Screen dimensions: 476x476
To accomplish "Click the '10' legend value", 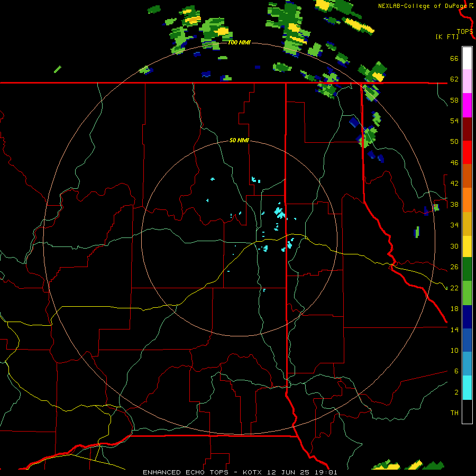I will pos(454,351).
